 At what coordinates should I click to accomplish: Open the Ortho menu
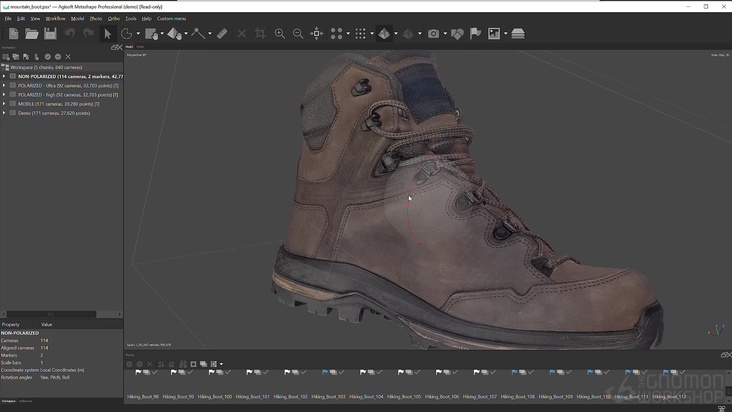click(x=114, y=19)
